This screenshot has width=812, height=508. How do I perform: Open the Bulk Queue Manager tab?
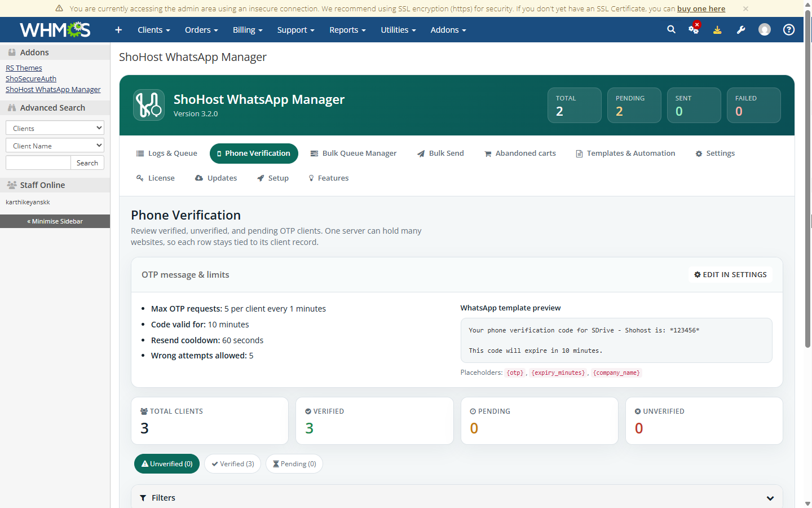354,154
